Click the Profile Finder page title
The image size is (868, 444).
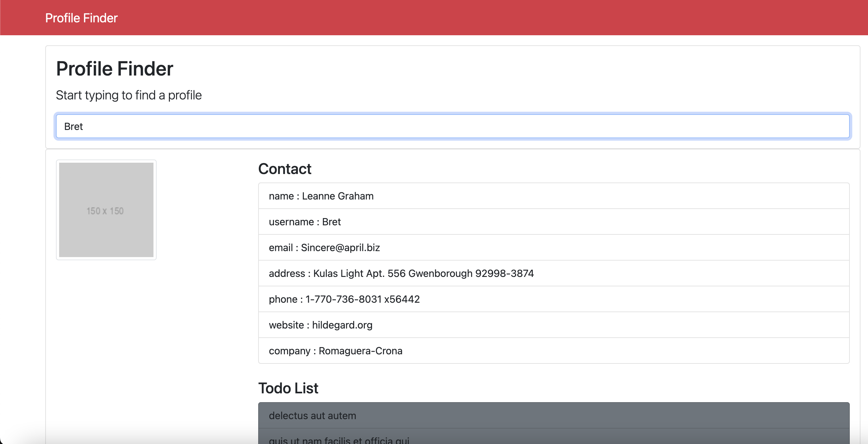coord(114,69)
